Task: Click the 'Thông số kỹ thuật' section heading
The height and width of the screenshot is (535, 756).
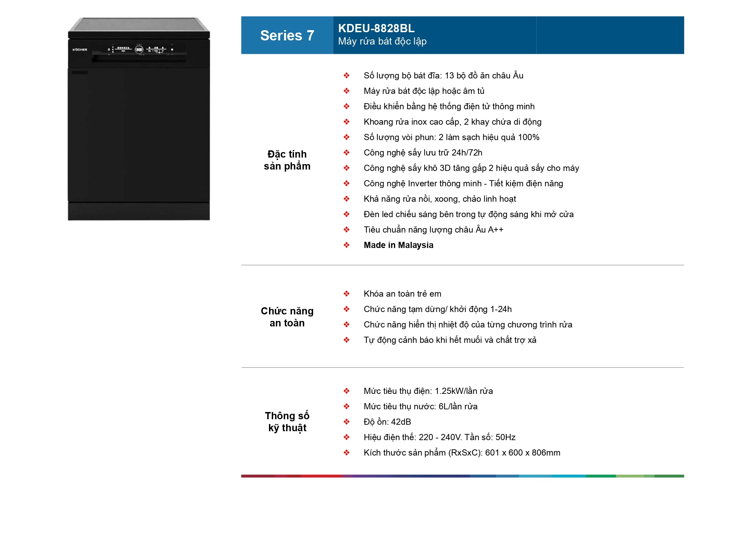Action: coord(287,422)
